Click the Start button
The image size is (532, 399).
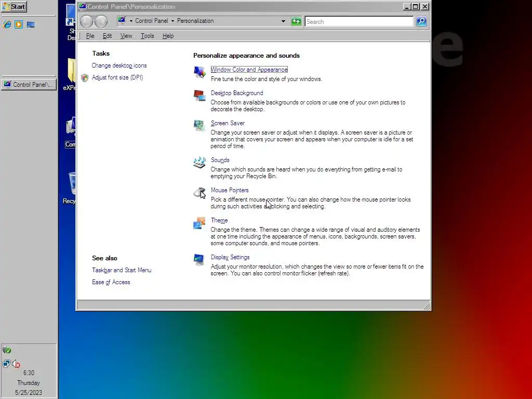click(x=14, y=6)
